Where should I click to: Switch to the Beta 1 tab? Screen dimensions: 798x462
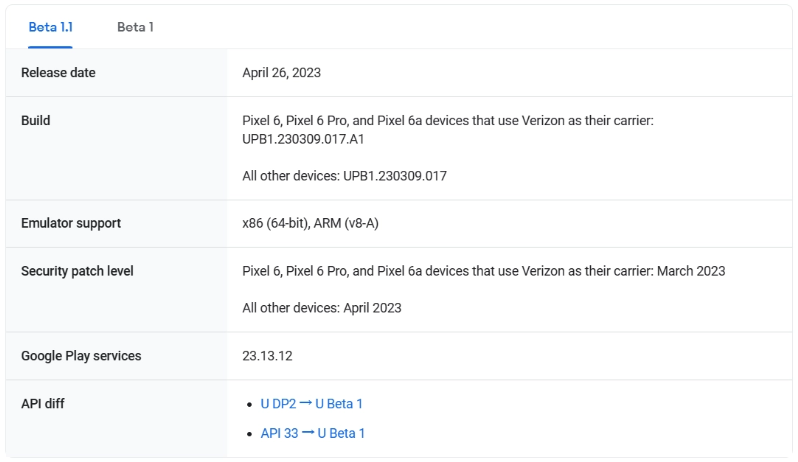[x=135, y=27]
